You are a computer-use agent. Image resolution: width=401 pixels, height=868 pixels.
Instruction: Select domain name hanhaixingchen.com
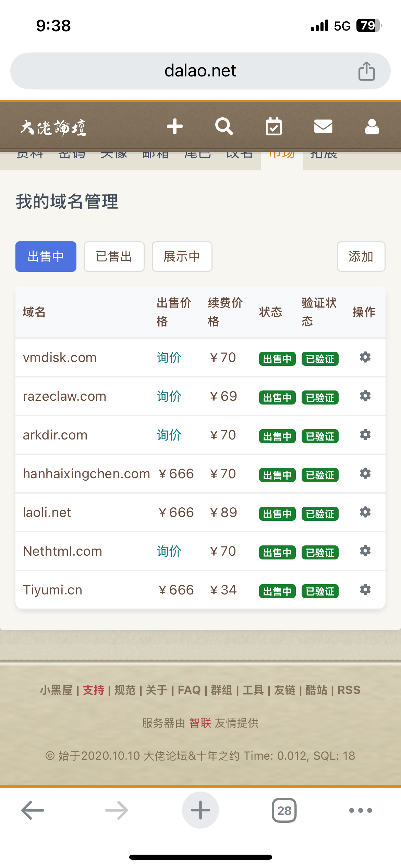pyautogui.click(x=86, y=474)
